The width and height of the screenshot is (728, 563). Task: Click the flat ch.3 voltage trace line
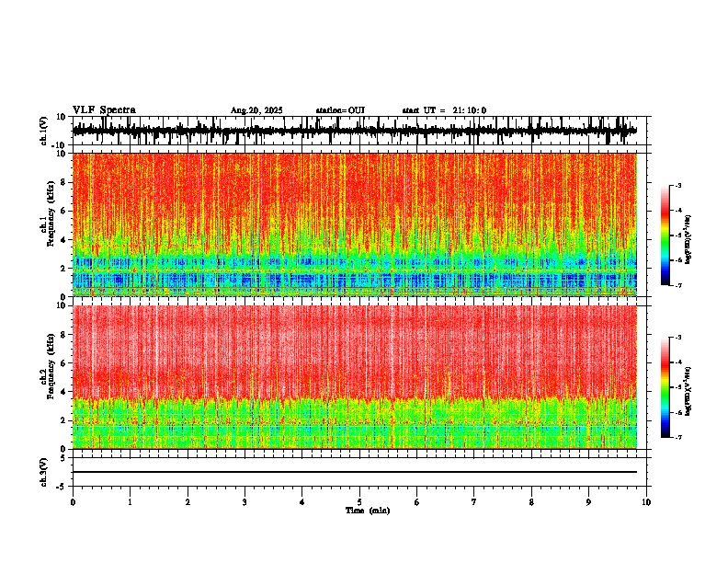[x=355, y=472]
